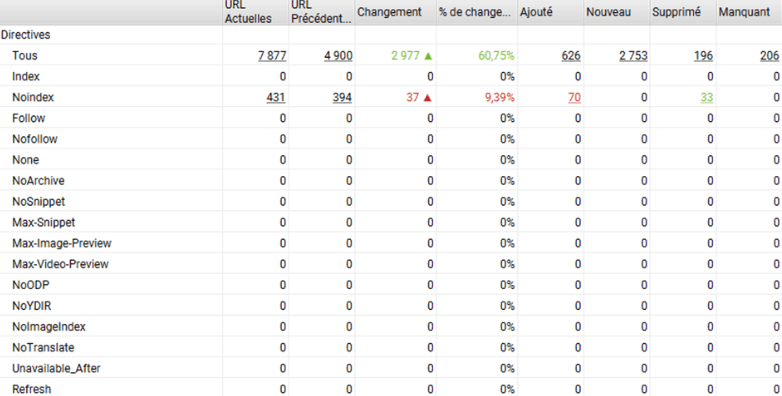Open the 431 Noindex current URLs link
The image size is (782, 396).
click(276, 97)
